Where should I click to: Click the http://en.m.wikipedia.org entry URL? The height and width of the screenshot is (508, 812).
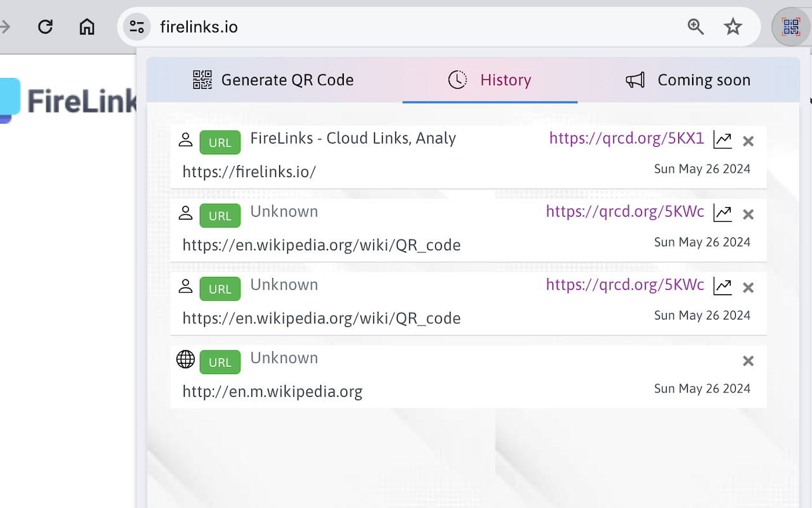click(x=272, y=391)
